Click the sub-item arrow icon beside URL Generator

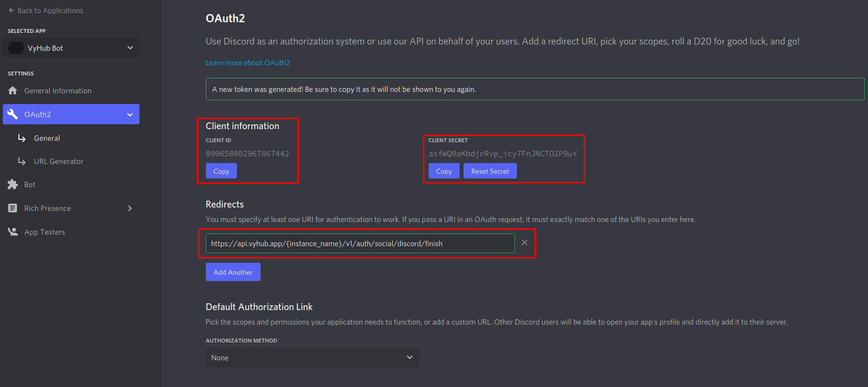22,161
